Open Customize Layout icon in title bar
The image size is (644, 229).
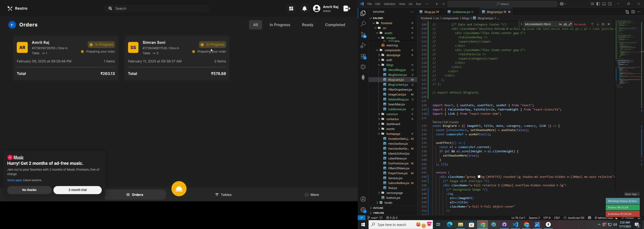coord(592,4)
